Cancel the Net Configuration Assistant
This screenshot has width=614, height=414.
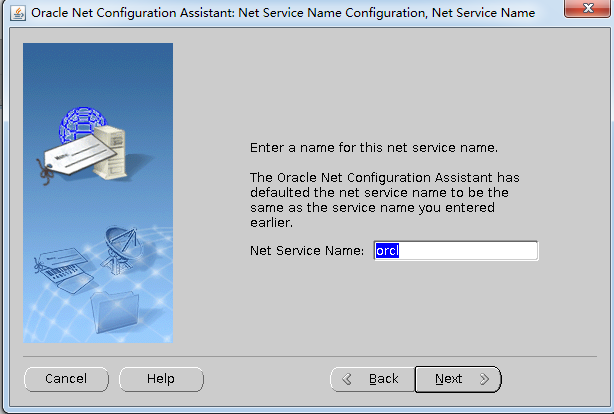tap(66, 379)
